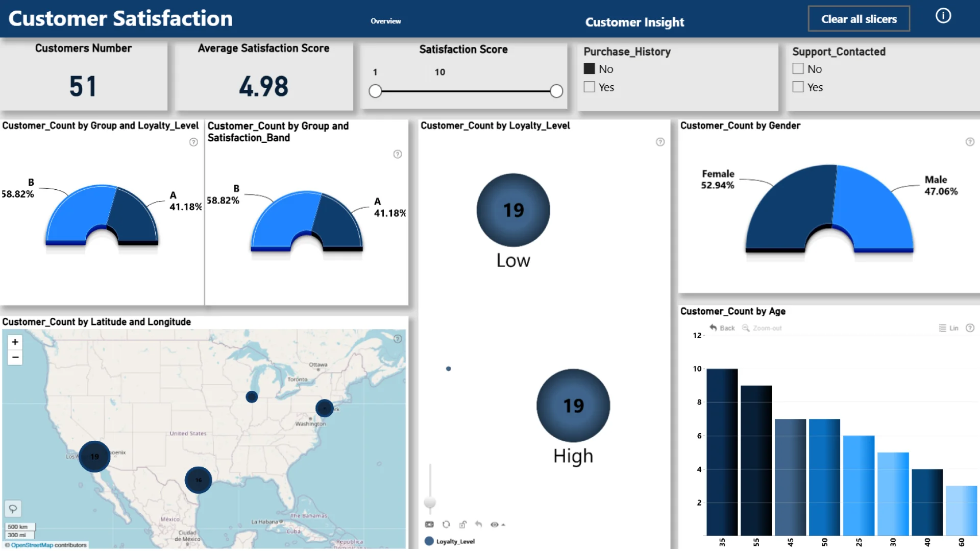The image size is (980, 551).
Task: Click the Male 47.06% label
Action: tap(941, 185)
